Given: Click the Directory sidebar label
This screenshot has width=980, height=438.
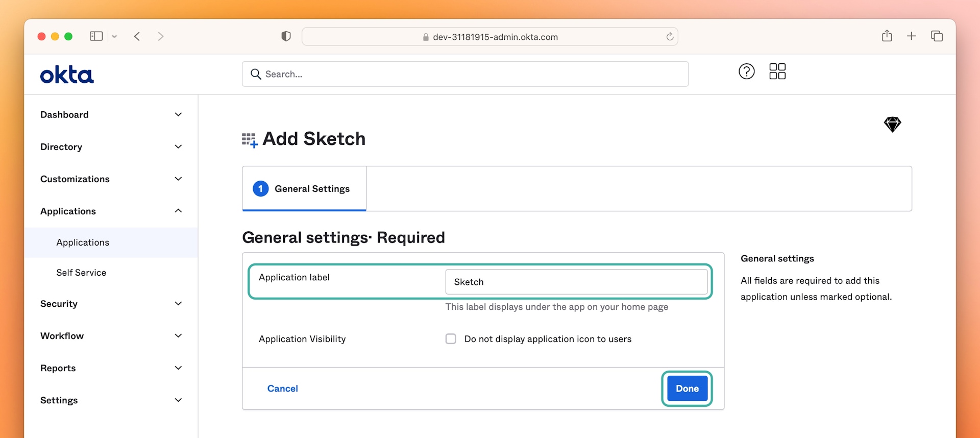Looking at the screenshot, I should click(x=61, y=147).
